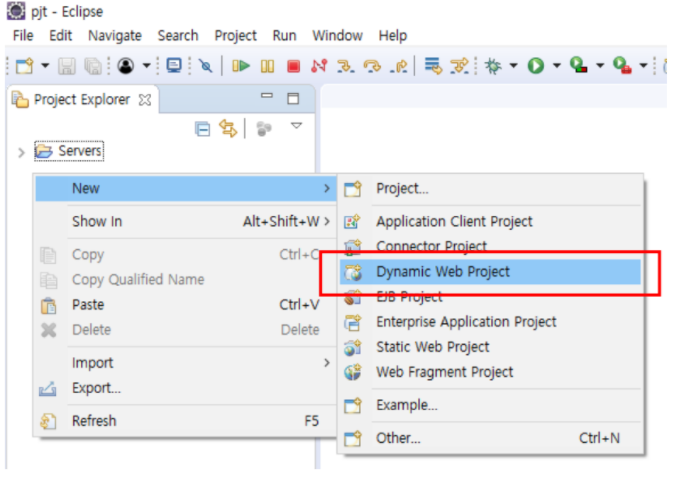Click the New wizard toolbar icon

pyautogui.click(x=24, y=66)
